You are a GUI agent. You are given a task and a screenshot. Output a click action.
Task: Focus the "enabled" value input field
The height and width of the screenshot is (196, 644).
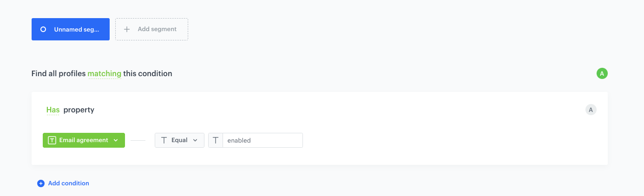point(263,140)
